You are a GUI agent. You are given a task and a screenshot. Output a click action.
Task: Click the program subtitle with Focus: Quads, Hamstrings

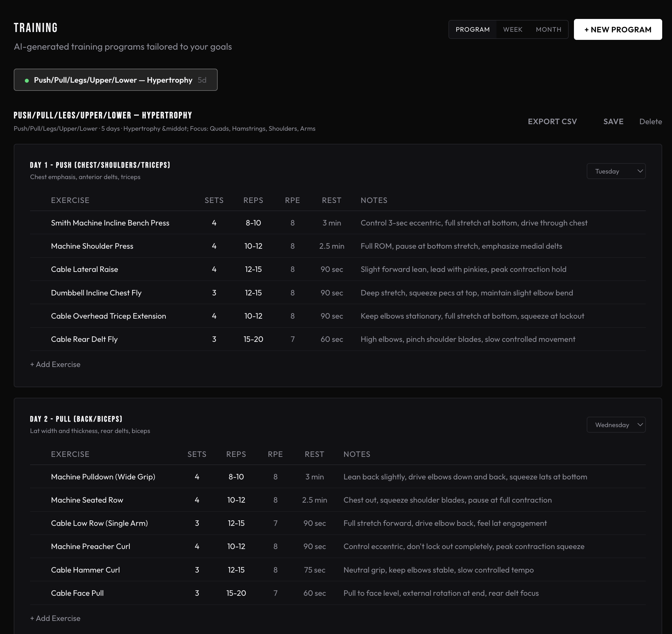click(x=164, y=128)
